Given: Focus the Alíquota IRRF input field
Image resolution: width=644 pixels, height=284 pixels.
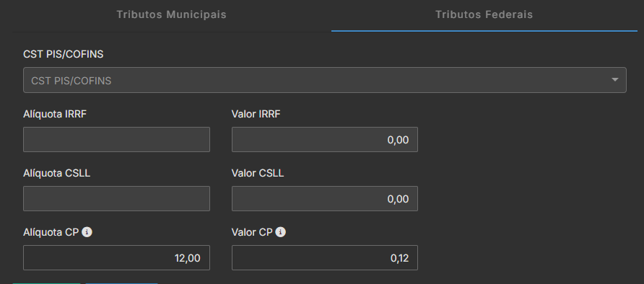Looking at the screenshot, I should point(117,139).
